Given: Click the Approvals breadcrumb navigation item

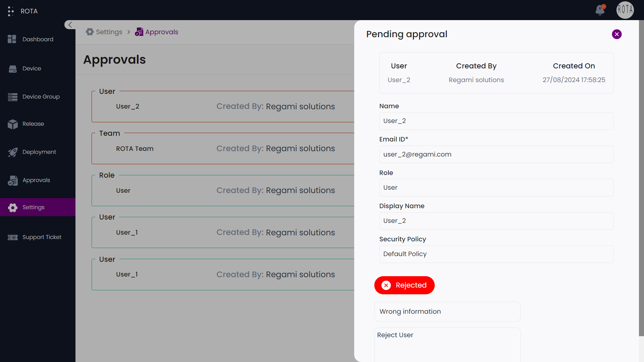Looking at the screenshot, I should pos(161,32).
